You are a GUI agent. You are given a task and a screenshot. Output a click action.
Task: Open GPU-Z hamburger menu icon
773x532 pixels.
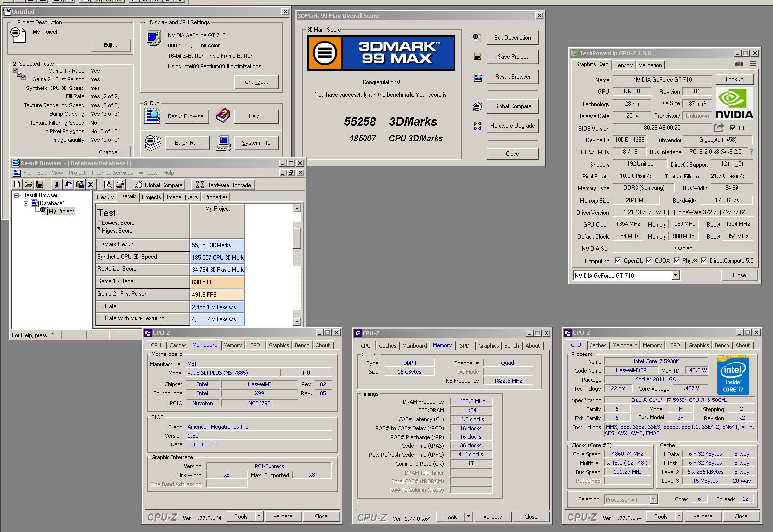coord(753,64)
